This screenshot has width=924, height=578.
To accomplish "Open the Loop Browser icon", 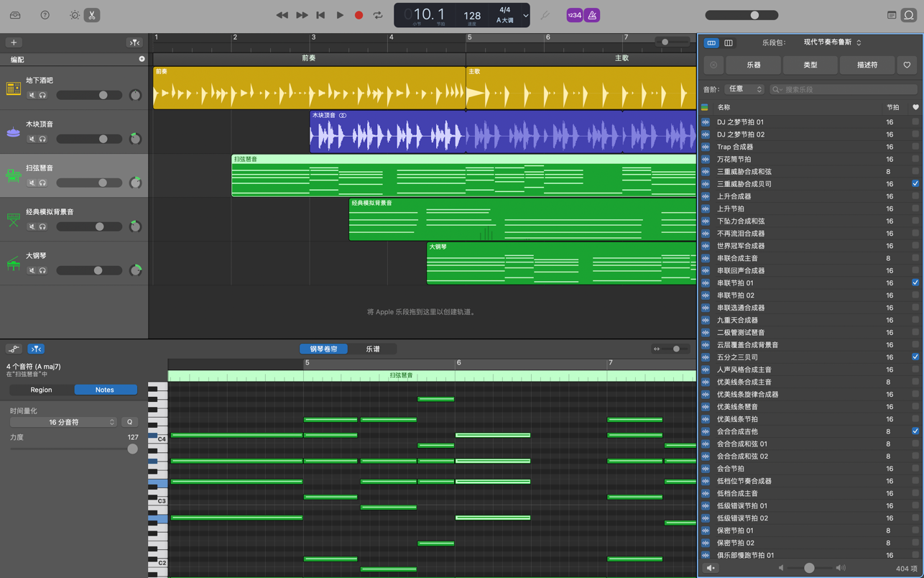I will pyautogui.click(x=909, y=15).
